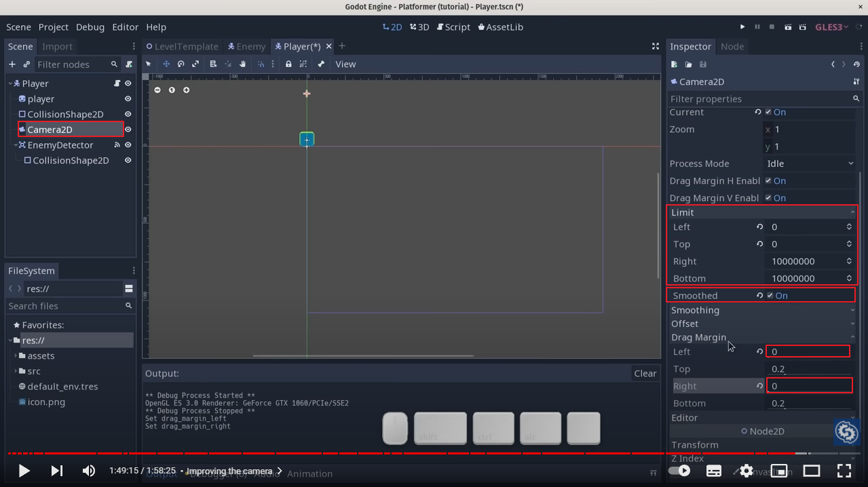Open the Editor menu
This screenshot has height=487, width=868.
(x=126, y=27)
